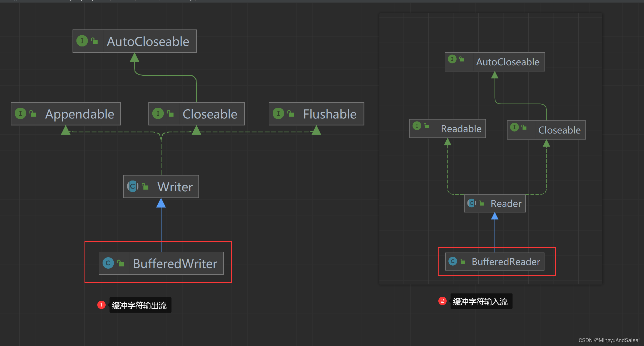The height and width of the screenshot is (346, 644).
Task: Select AutoCloseable label in the Writer diagram
Action: [x=148, y=42]
